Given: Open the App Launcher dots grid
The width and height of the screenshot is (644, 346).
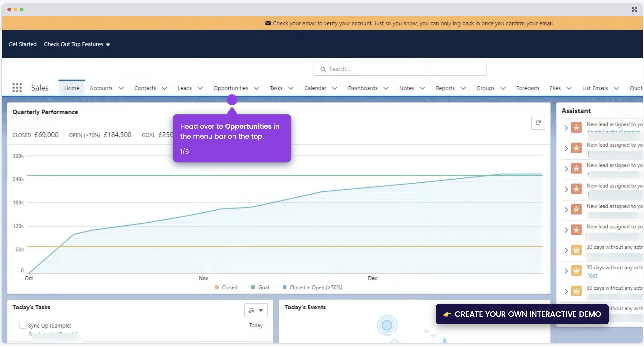Looking at the screenshot, I should [17, 88].
